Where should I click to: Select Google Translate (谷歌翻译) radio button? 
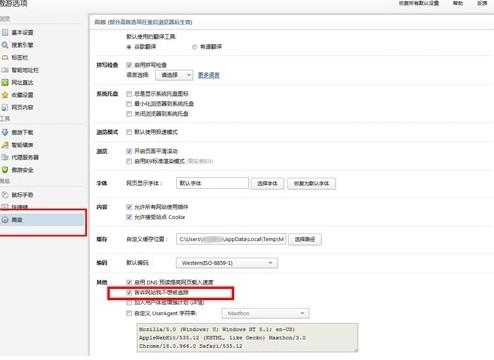tap(129, 47)
